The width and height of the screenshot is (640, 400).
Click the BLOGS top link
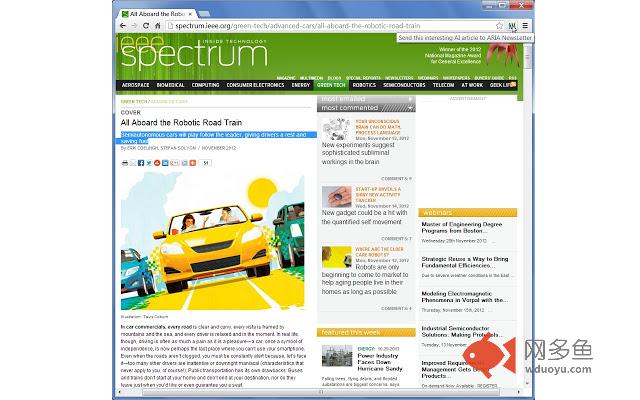tap(334, 78)
